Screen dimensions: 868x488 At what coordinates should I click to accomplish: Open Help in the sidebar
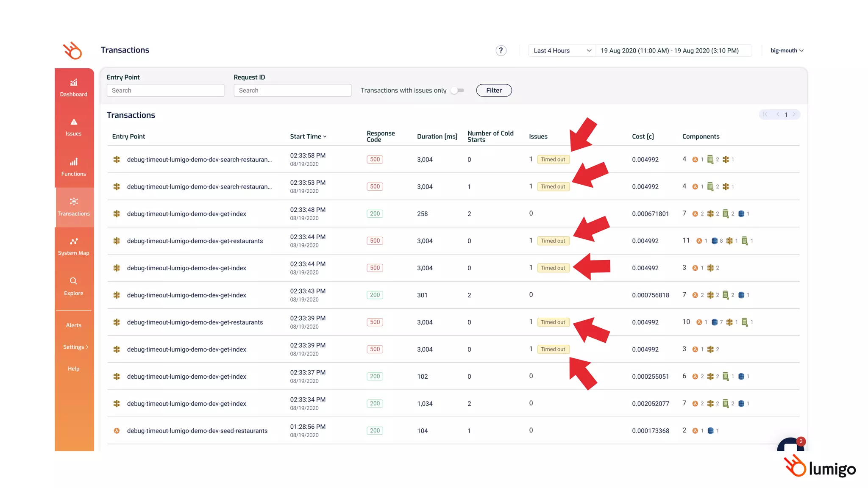point(74,369)
